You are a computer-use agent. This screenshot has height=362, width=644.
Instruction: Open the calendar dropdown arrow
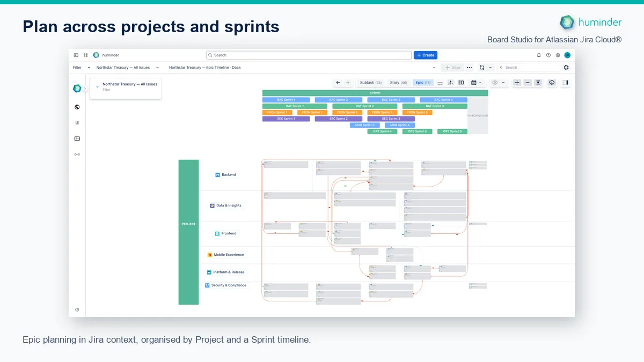coord(480,83)
